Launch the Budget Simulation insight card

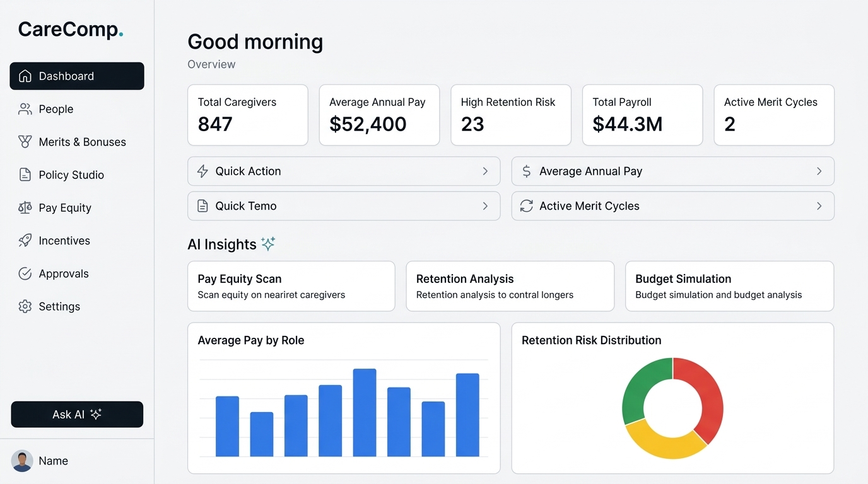(729, 286)
